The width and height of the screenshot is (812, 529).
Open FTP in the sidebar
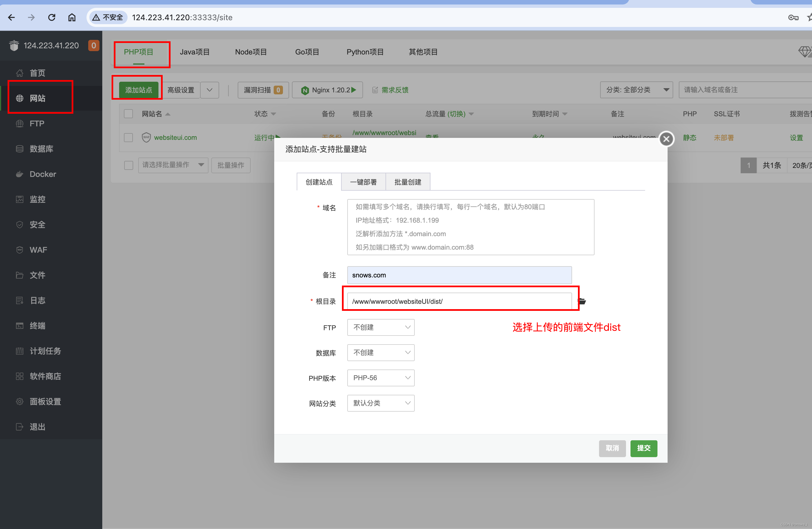37,123
